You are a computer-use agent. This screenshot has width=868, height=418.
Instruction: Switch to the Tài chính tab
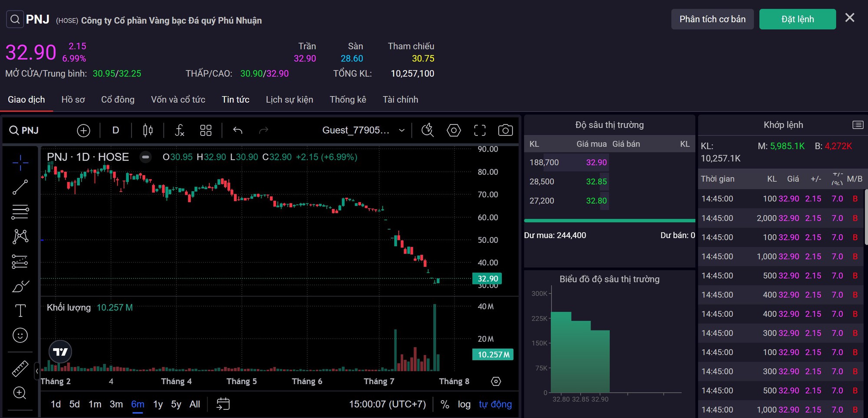(x=400, y=100)
